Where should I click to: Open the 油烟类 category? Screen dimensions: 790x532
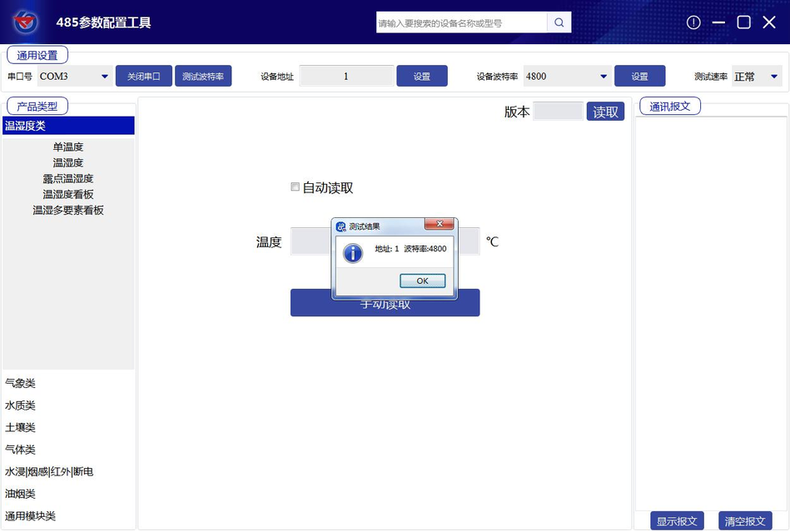(20, 495)
